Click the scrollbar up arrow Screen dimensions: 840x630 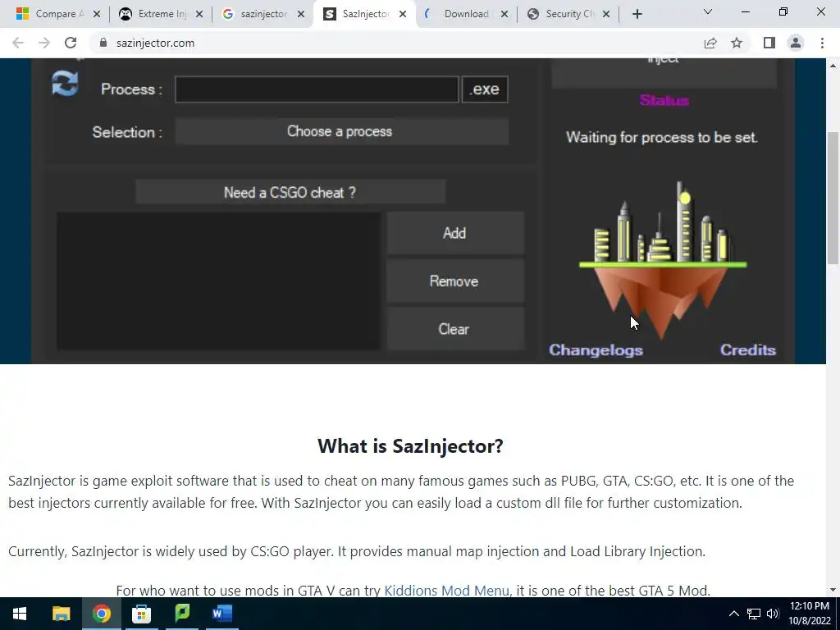coord(833,66)
